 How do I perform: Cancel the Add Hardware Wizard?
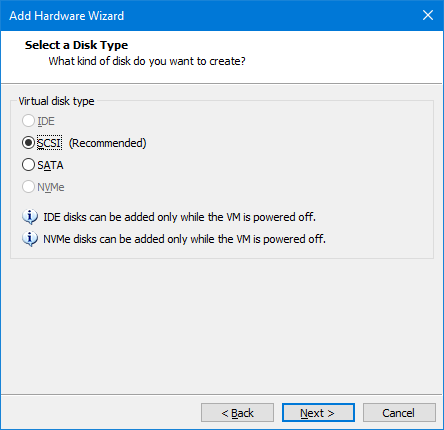click(x=399, y=413)
